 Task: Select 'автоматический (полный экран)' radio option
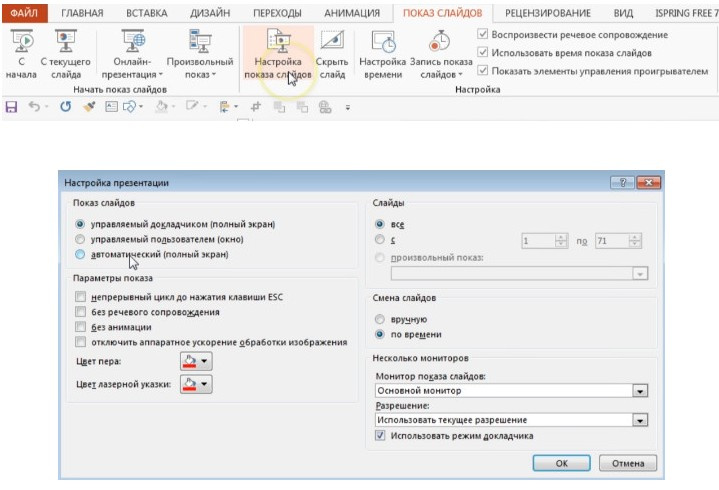(x=80, y=255)
